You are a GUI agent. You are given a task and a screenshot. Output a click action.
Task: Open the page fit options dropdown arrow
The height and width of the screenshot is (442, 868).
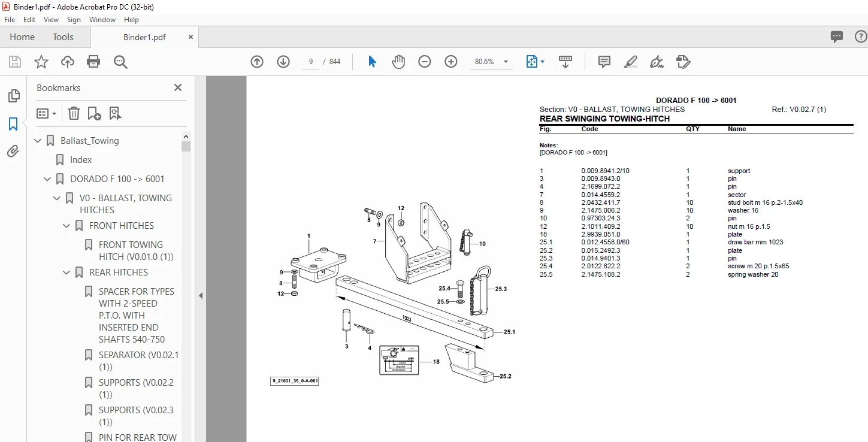tap(542, 62)
